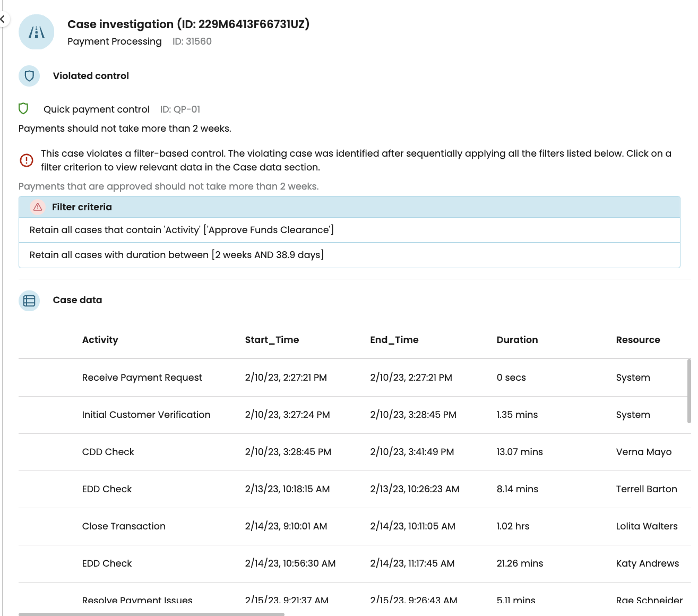Click the Filter criteria header bar
Viewport: 698px width, 616px height.
coord(349,207)
